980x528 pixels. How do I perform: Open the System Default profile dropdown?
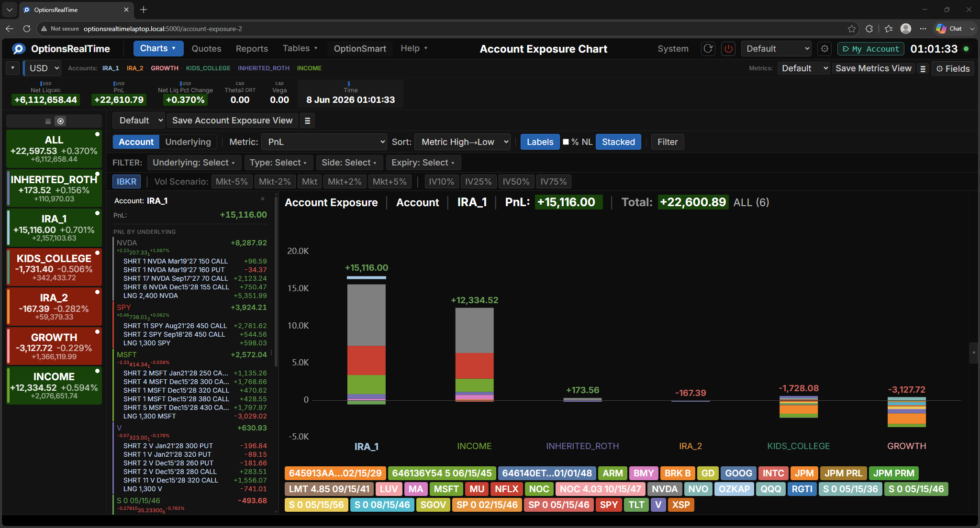point(776,49)
